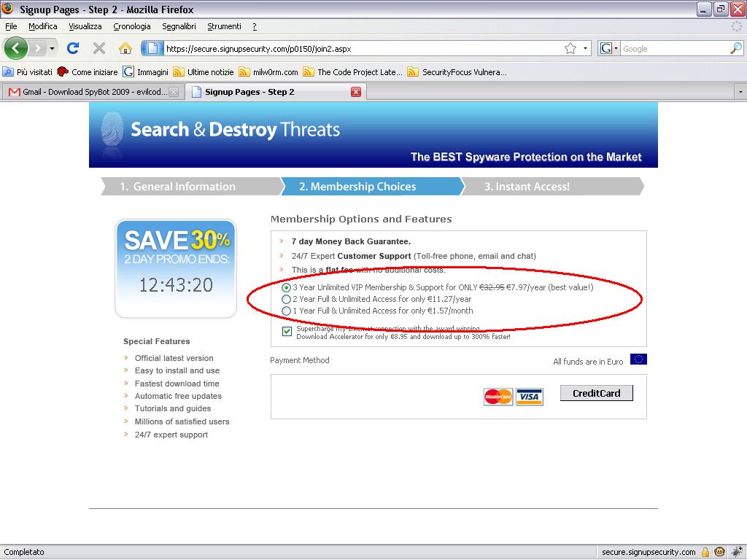Image resolution: width=747 pixels, height=560 pixels.
Task: Click the Forward navigation arrow
Action: [38, 48]
